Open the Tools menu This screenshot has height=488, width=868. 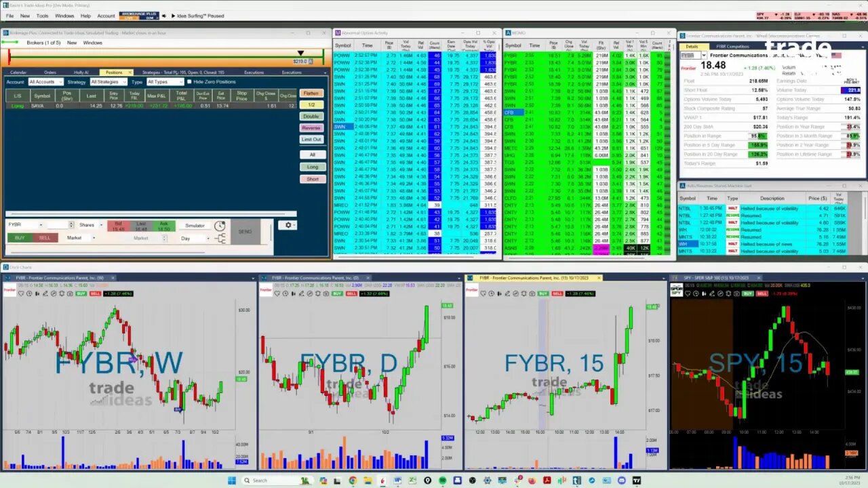pyautogui.click(x=42, y=16)
